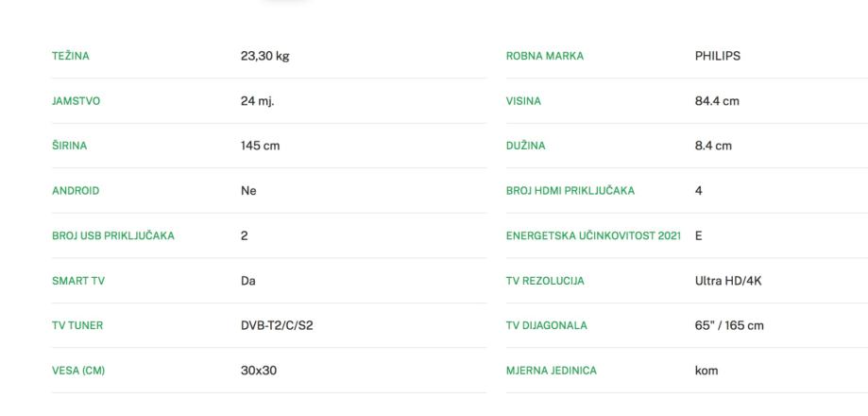
Task: Click the ROBNA MARKA label
Action: click(545, 56)
